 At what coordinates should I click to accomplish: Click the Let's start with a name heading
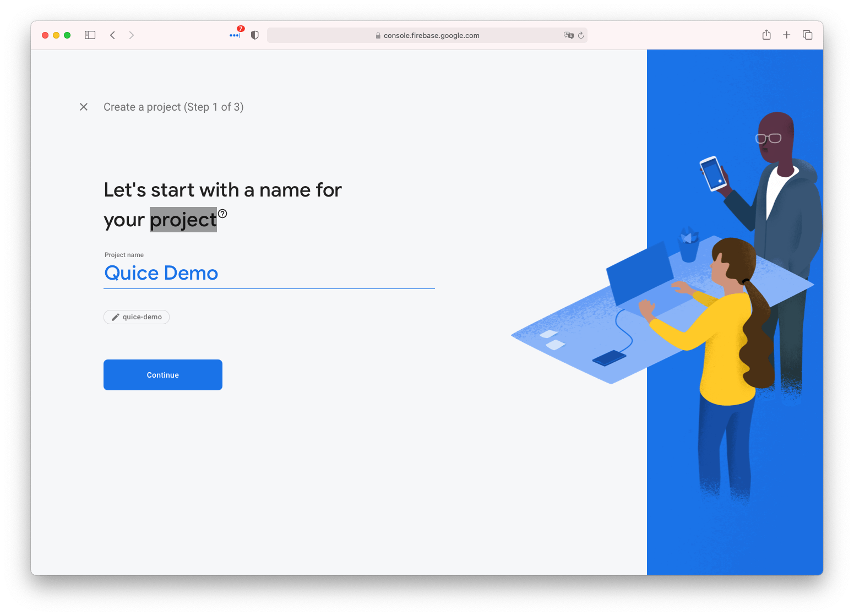click(222, 205)
